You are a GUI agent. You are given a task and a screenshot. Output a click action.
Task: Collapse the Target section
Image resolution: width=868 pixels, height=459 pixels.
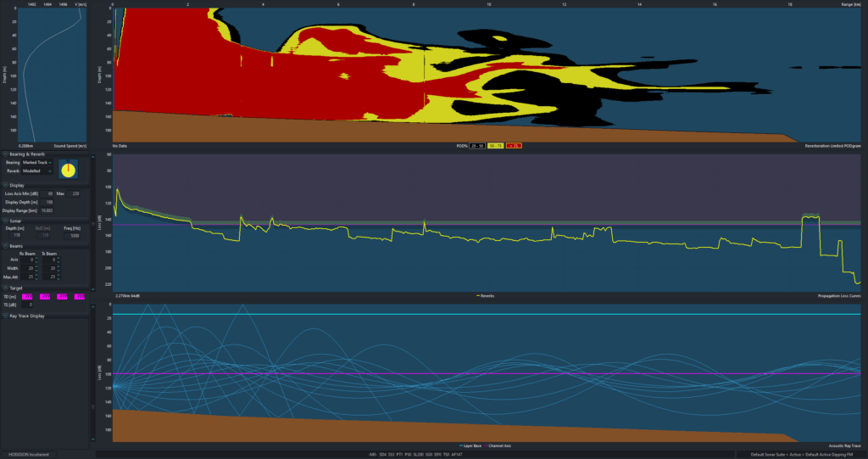(x=6, y=288)
